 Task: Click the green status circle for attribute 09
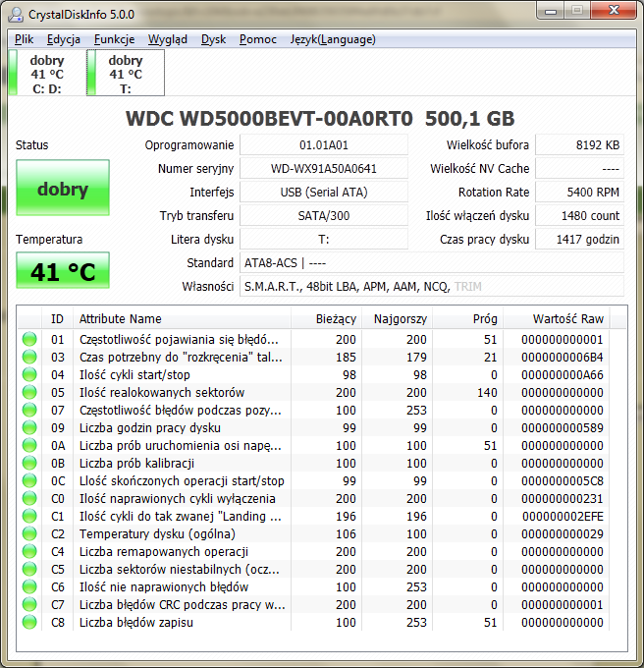click(29, 427)
